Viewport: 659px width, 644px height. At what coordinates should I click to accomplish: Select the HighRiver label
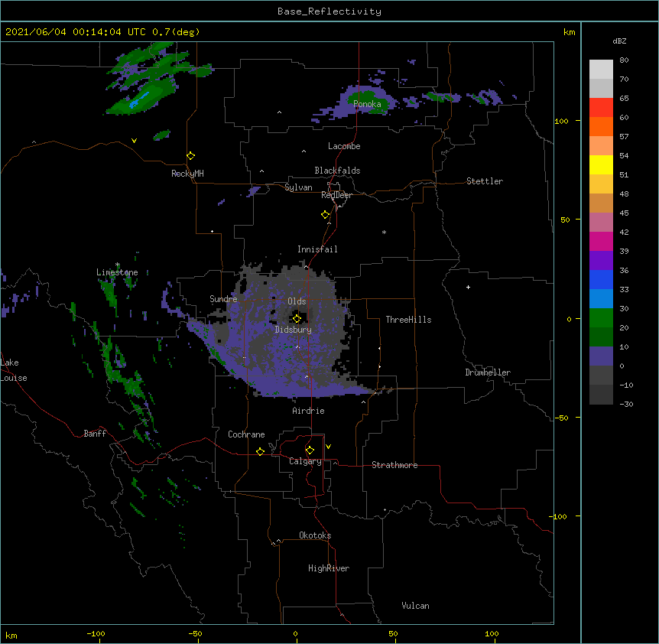(x=329, y=568)
